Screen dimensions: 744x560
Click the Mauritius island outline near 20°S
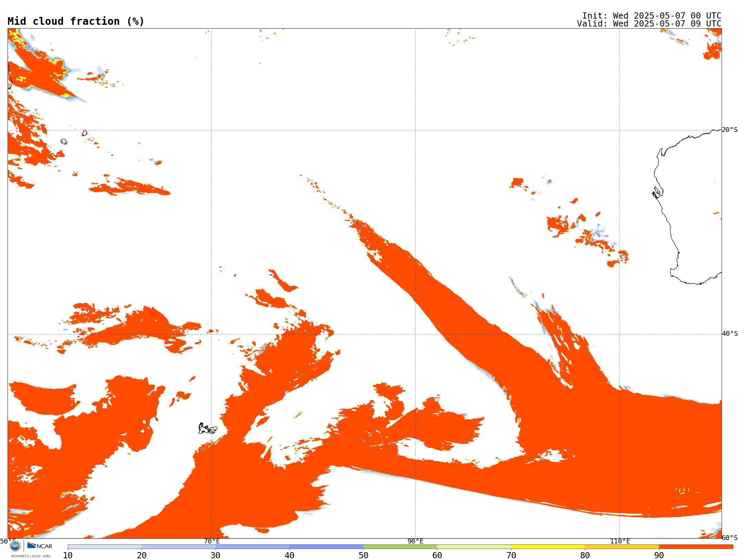[84, 133]
